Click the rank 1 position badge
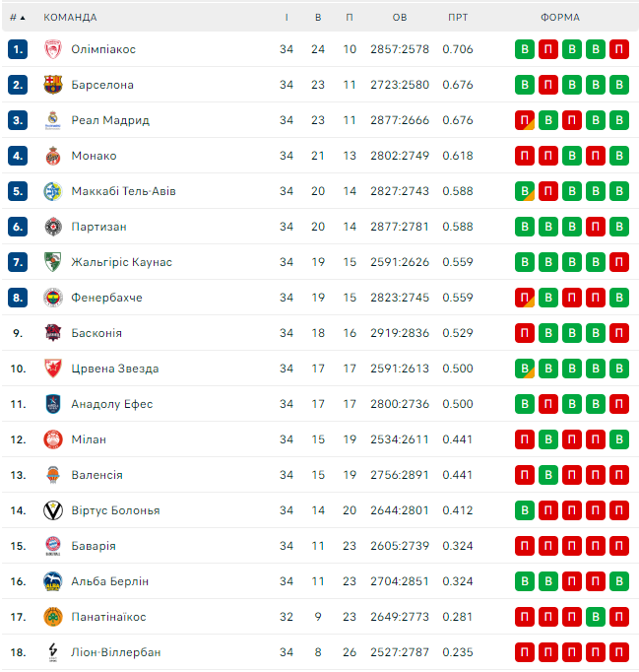This screenshot has height=672, width=639. [x=18, y=49]
